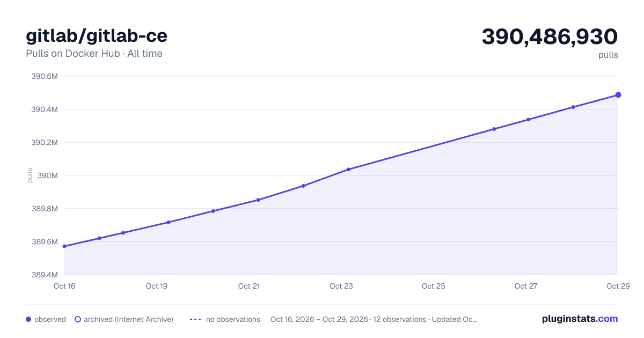This screenshot has width=644, height=338.
Task: Click the gitlab/gitlab-ce chart title
Action: click(x=97, y=36)
